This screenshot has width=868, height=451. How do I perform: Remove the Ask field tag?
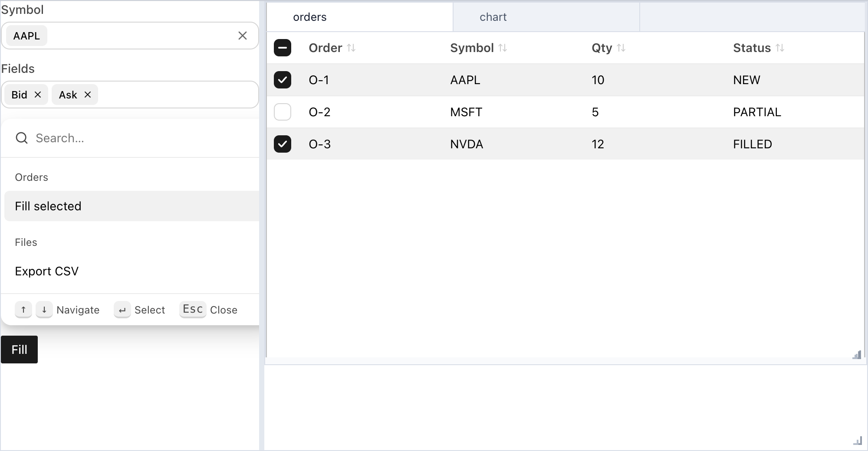(88, 95)
